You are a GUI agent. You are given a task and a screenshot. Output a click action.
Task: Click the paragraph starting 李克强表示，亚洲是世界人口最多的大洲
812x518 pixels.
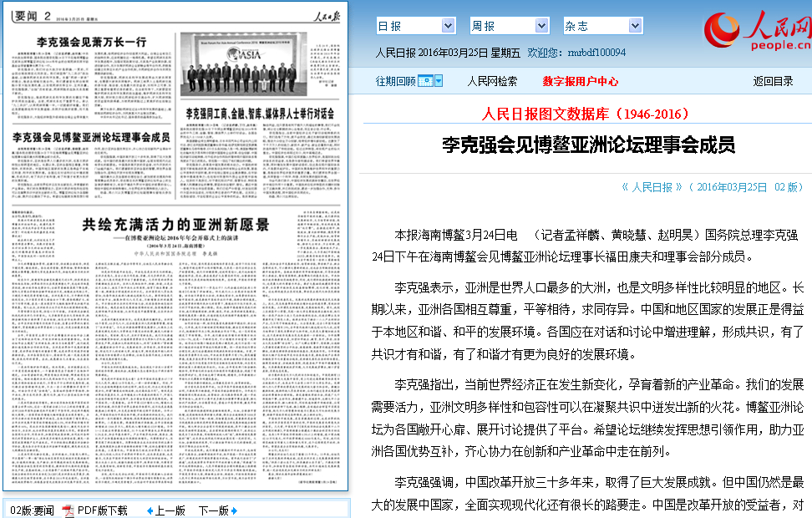[588, 321]
